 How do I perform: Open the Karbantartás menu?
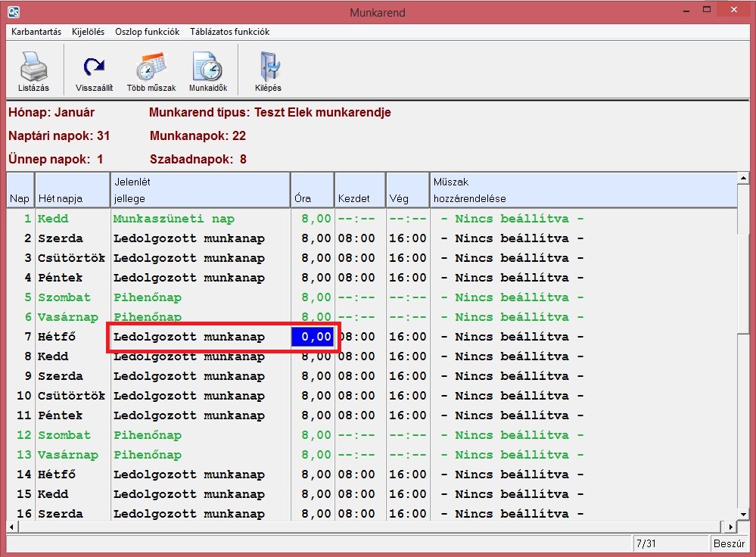pyautogui.click(x=36, y=32)
